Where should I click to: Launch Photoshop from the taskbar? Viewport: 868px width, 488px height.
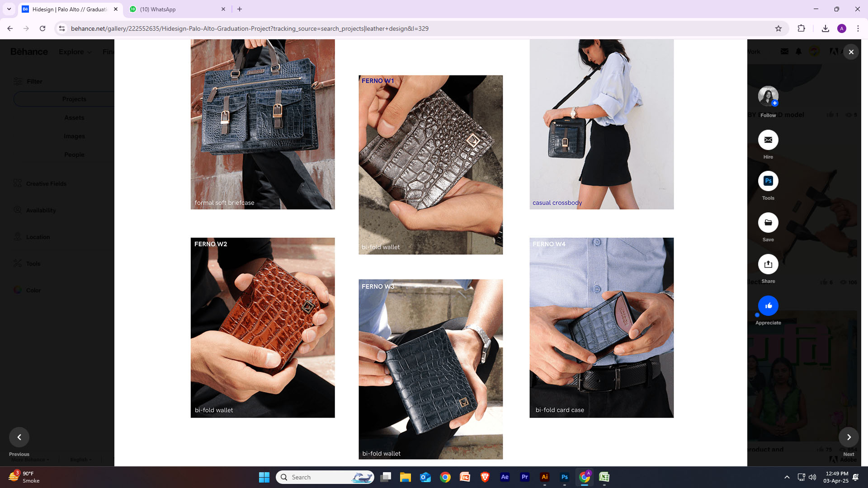pyautogui.click(x=564, y=477)
